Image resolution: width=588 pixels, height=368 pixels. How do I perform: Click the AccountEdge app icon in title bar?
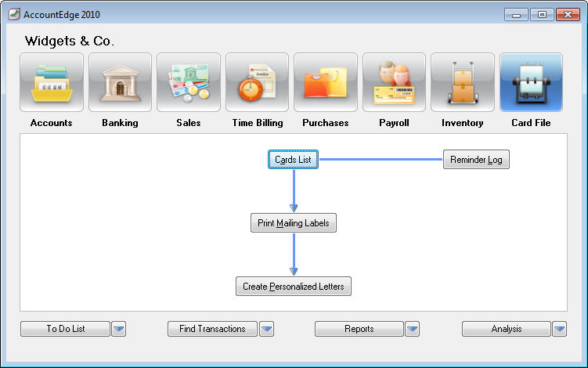(14, 14)
